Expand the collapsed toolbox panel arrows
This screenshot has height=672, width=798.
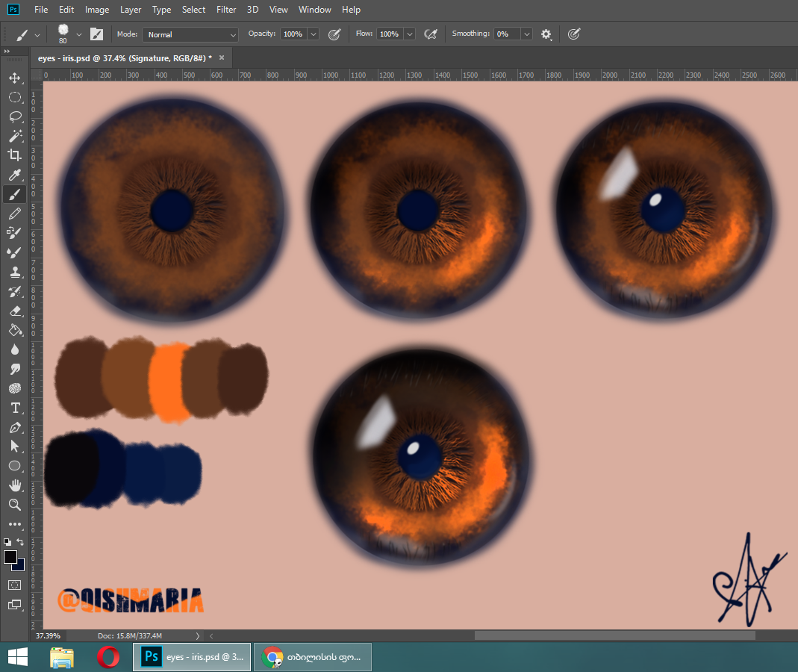point(7,52)
